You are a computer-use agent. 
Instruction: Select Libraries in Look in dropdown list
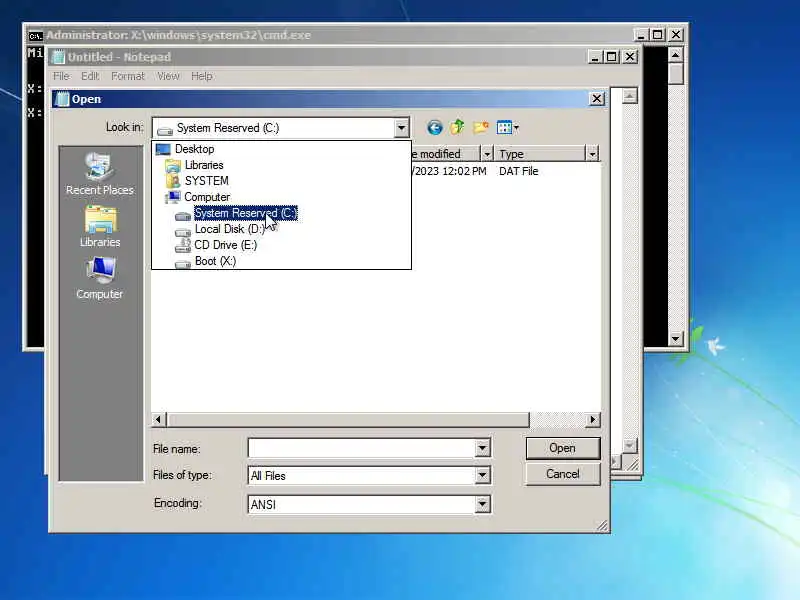click(204, 165)
